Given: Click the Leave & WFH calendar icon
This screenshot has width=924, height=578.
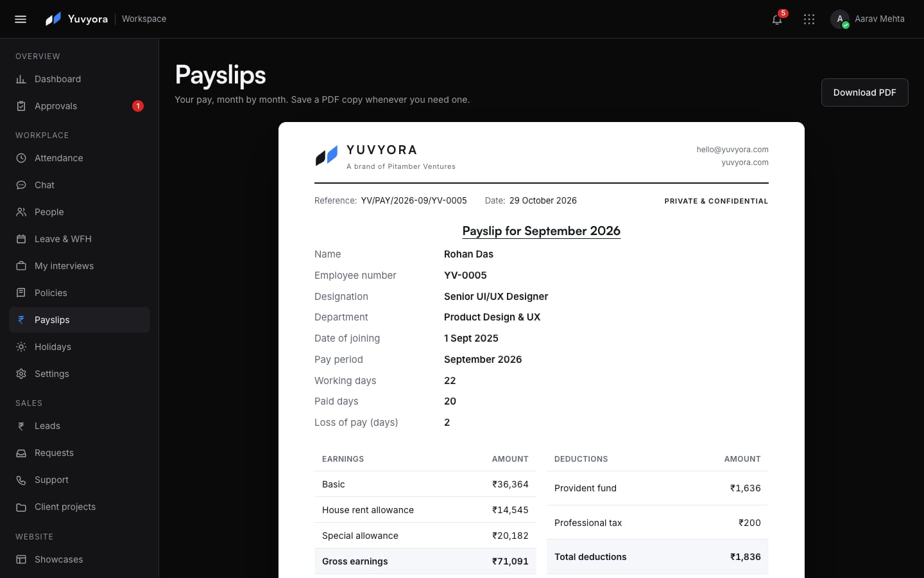Looking at the screenshot, I should point(21,239).
